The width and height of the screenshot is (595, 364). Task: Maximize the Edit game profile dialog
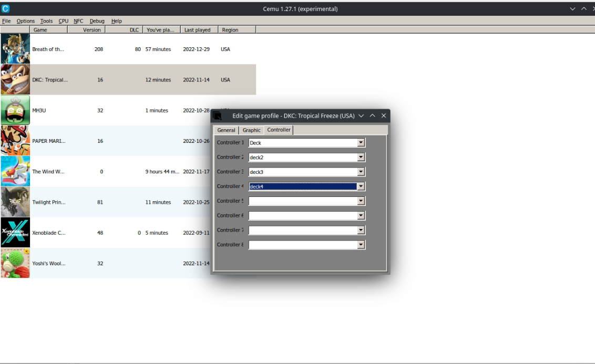372,116
